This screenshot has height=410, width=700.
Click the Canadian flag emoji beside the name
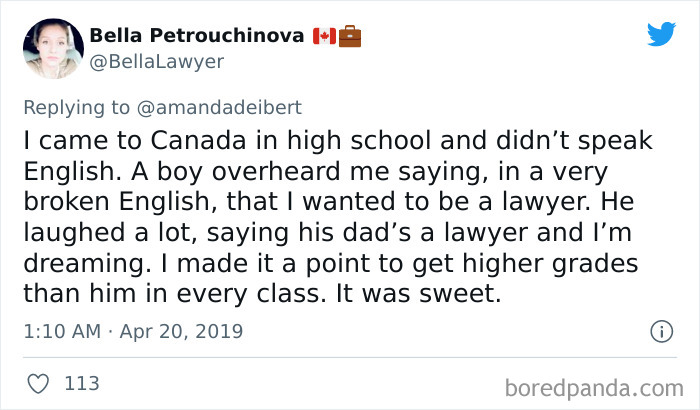tap(325, 35)
